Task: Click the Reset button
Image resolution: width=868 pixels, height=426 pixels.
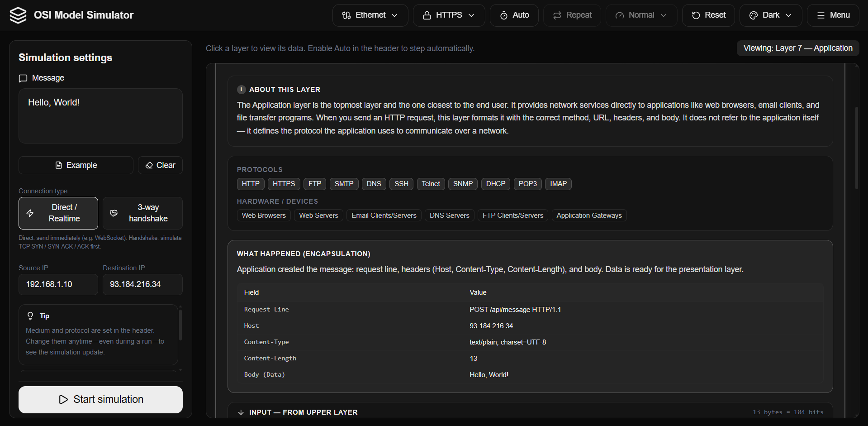Action: point(708,15)
